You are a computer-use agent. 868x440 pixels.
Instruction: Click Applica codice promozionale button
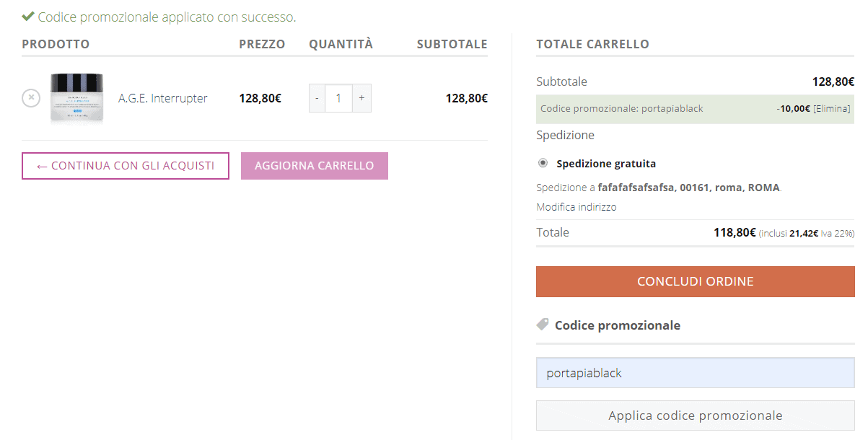[x=696, y=415]
